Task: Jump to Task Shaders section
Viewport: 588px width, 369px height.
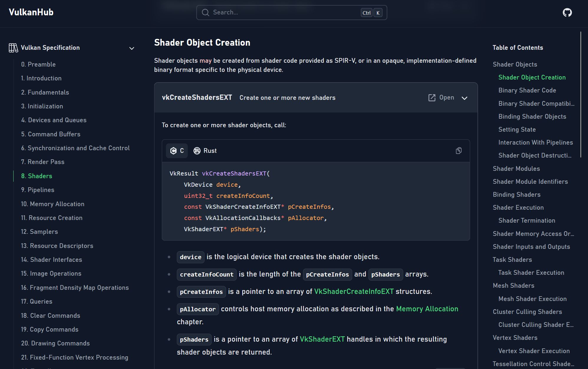Action: (x=512, y=260)
